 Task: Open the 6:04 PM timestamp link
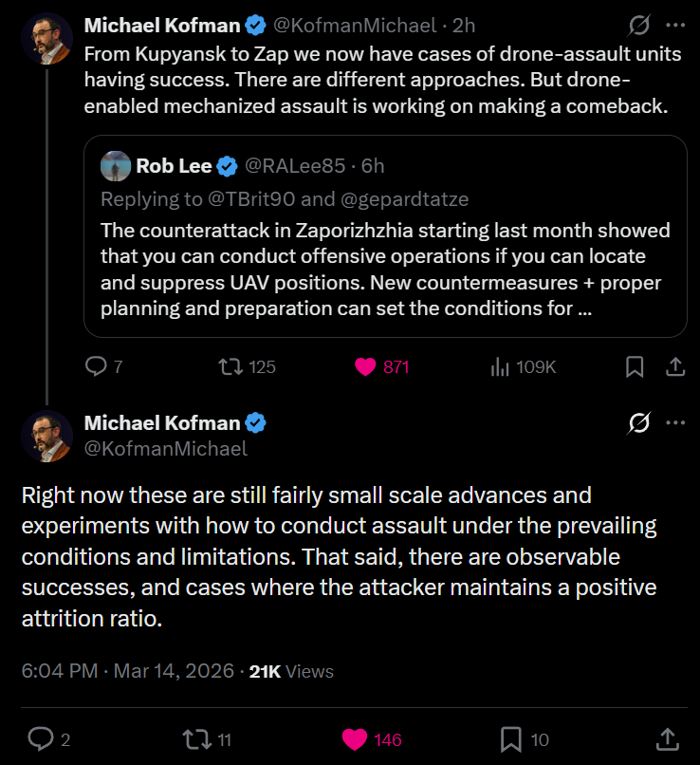pyautogui.click(x=60, y=671)
